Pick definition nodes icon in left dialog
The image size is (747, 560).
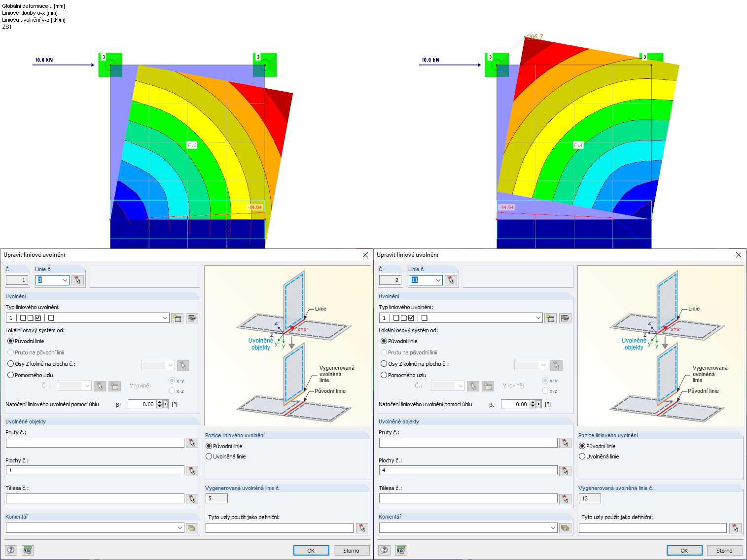pos(362,527)
